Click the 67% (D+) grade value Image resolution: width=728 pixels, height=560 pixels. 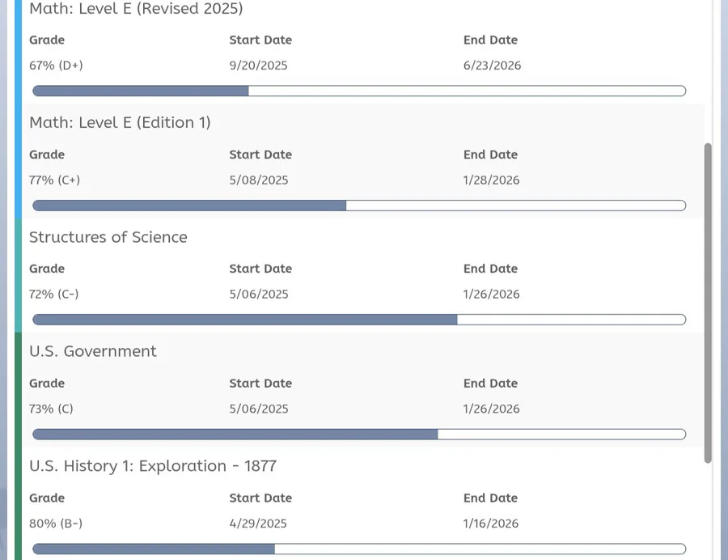click(56, 66)
